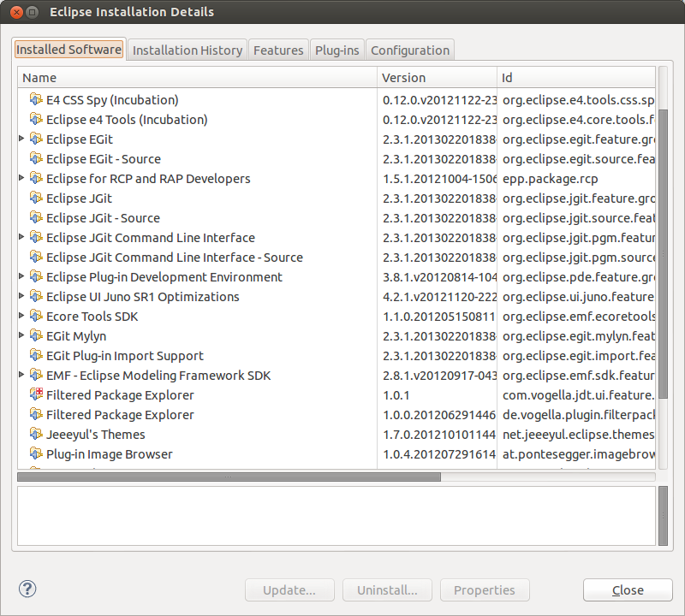This screenshot has width=685, height=616.
Task: Click the horizontal scrollbar under the list
Action: [x=229, y=477]
